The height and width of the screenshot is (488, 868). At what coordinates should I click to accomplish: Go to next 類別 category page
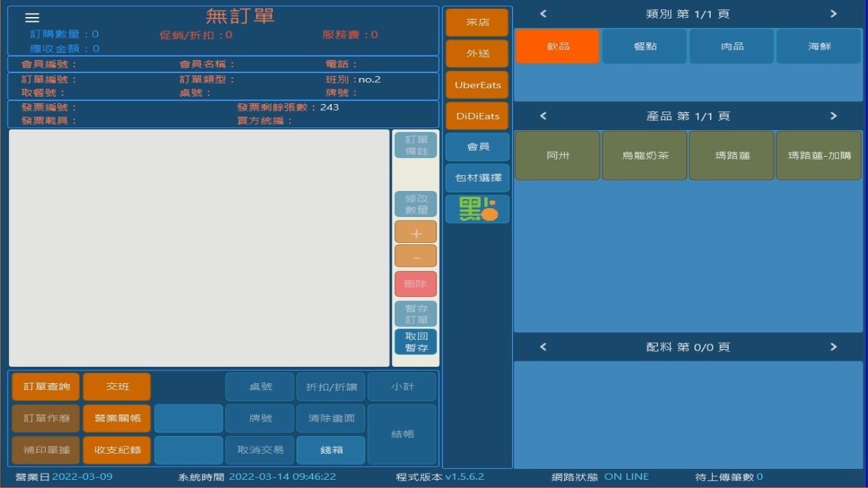(x=834, y=13)
